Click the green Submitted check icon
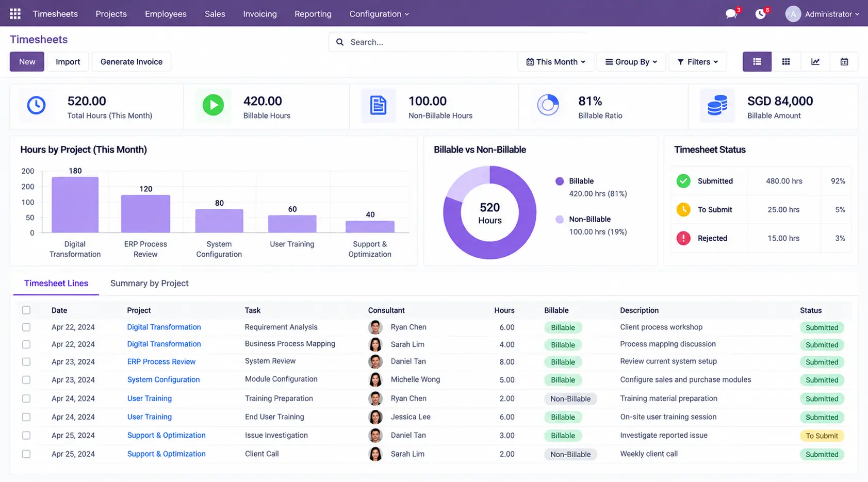This screenshot has width=868, height=482. [683, 181]
